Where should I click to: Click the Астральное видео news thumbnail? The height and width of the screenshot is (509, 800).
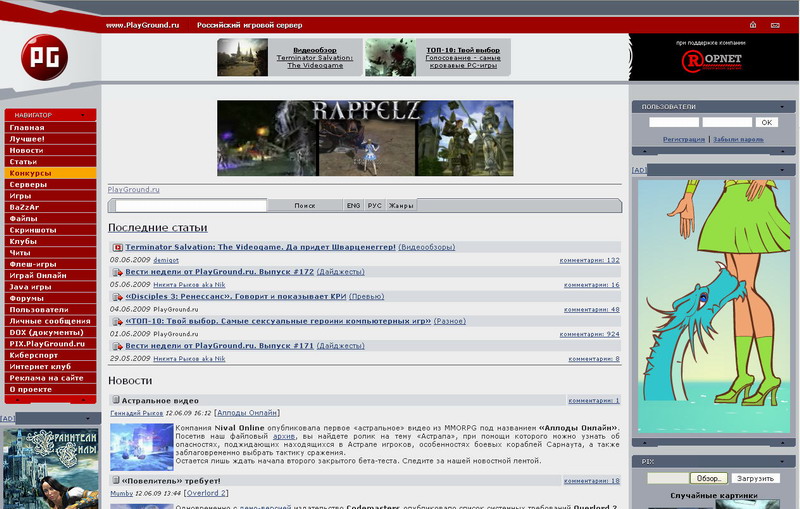coord(142,447)
